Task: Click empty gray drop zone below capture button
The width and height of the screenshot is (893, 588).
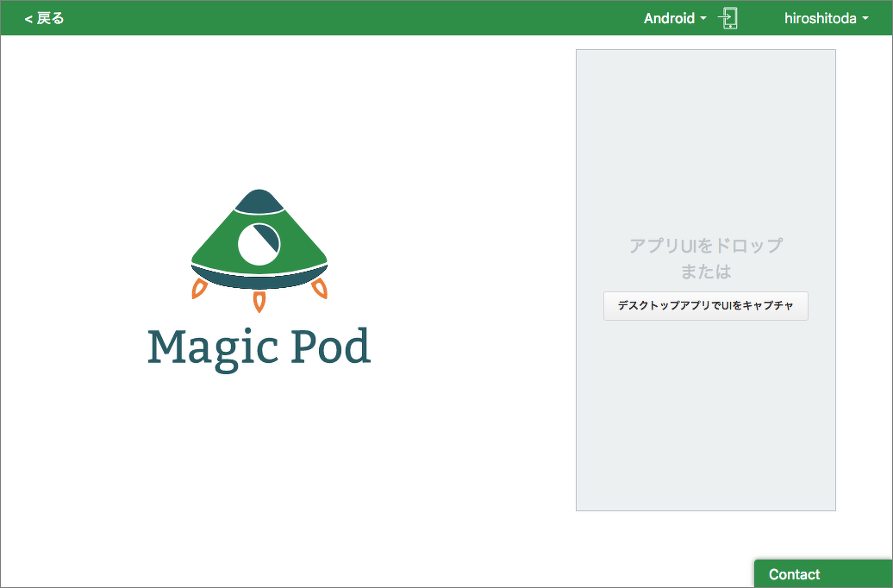Action: (x=705, y=414)
